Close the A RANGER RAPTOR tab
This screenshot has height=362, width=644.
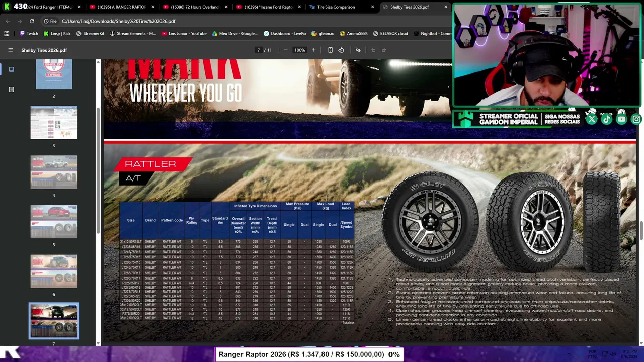pos(153,7)
